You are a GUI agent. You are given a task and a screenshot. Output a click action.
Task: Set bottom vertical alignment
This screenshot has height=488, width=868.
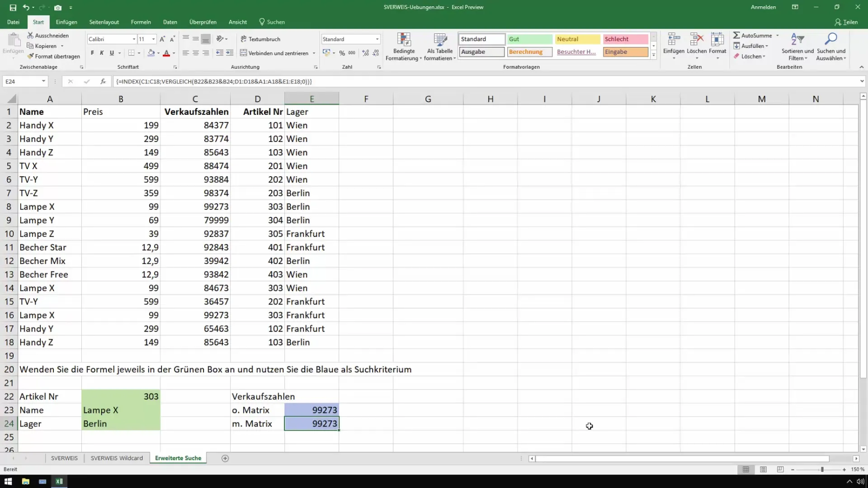206,39
